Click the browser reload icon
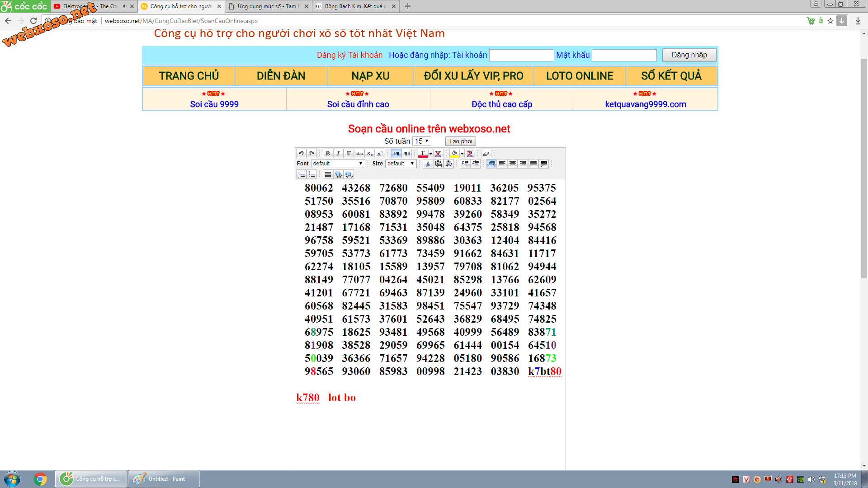 [x=33, y=21]
